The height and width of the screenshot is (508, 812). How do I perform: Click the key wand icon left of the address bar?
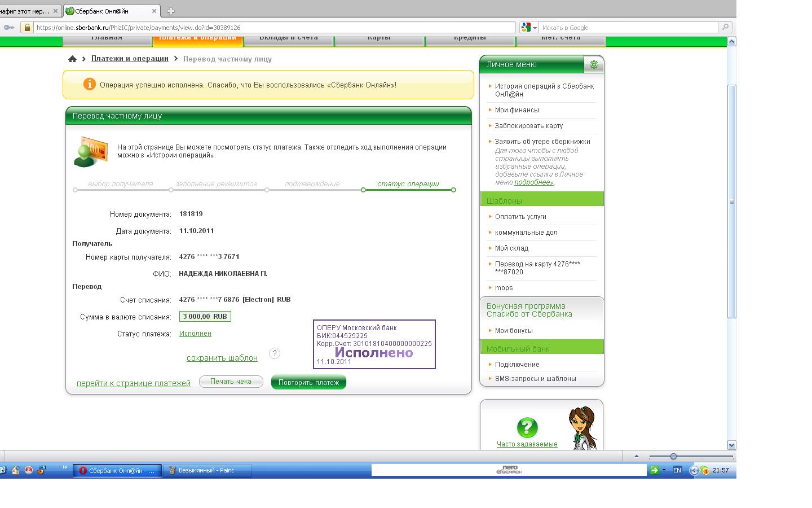(8, 27)
